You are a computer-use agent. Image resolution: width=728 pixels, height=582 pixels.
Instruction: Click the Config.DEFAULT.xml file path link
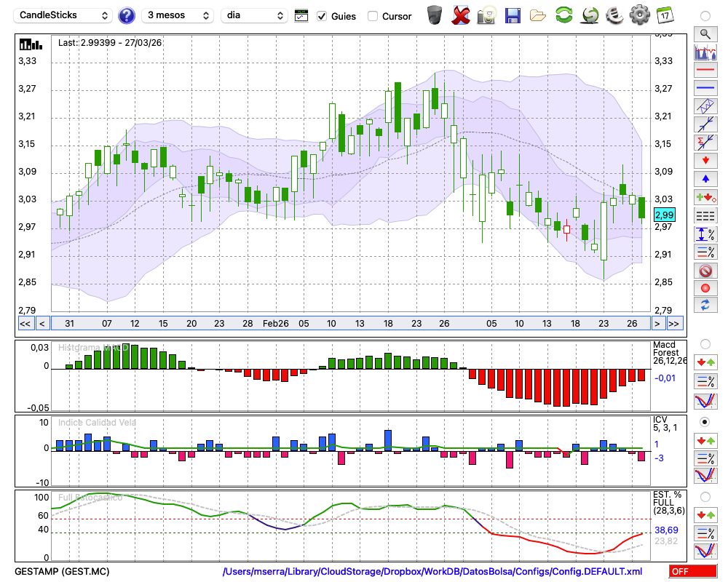(x=432, y=572)
